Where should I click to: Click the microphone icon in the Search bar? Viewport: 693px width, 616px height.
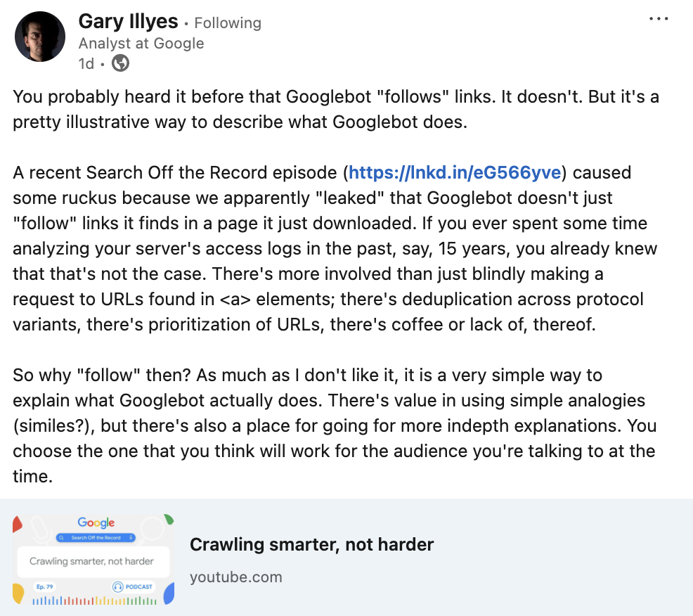(131, 538)
